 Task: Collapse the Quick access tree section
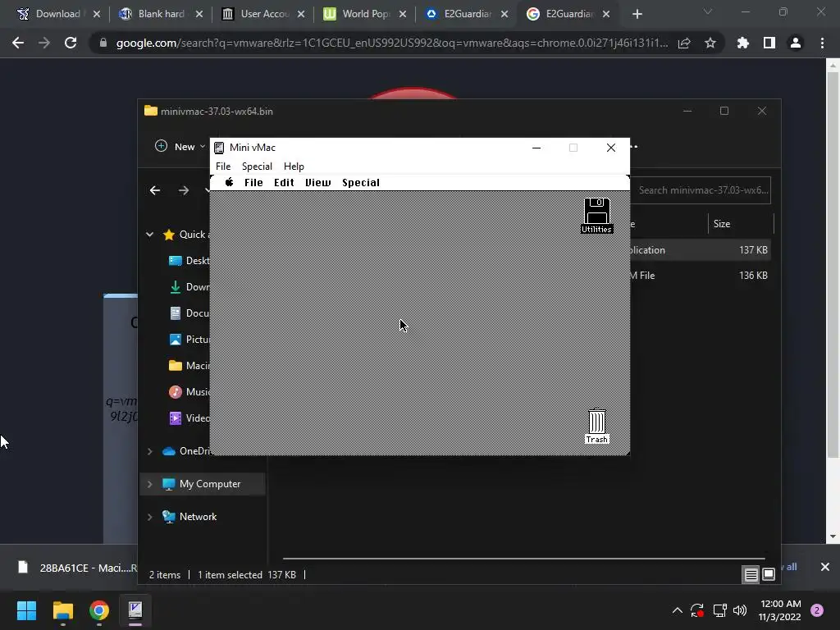150,234
